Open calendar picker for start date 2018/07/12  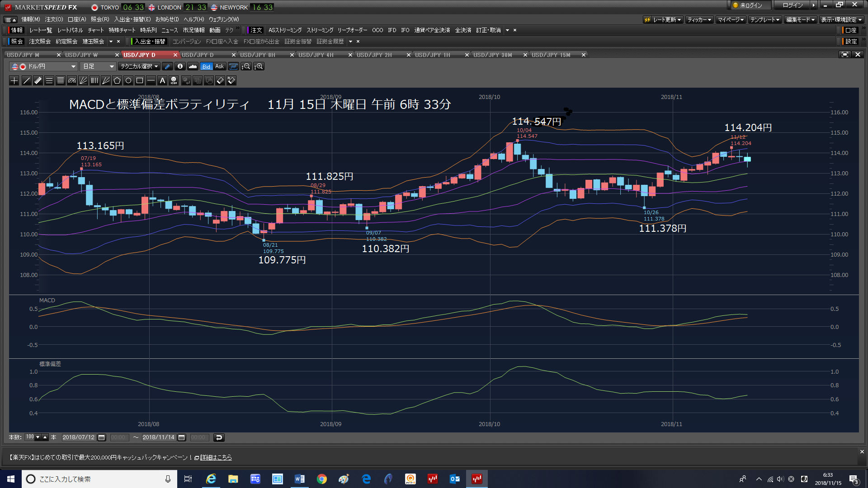(x=102, y=437)
